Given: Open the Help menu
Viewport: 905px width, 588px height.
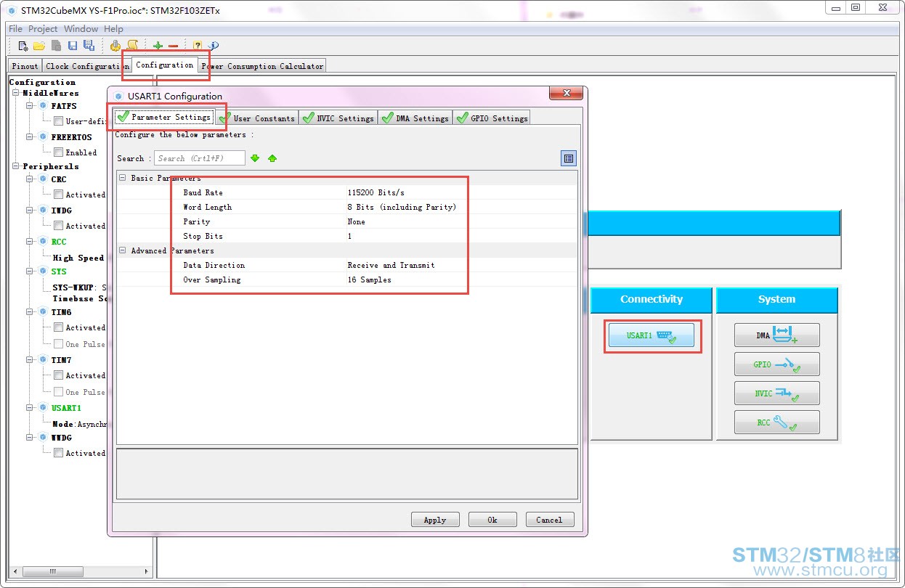Looking at the screenshot, I should point(113,29).
